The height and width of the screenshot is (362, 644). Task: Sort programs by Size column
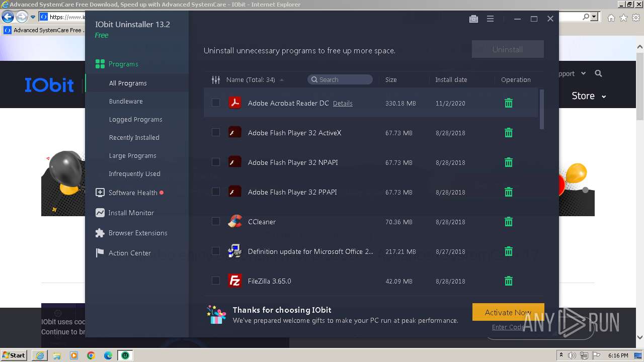click(x=391, y=80)
